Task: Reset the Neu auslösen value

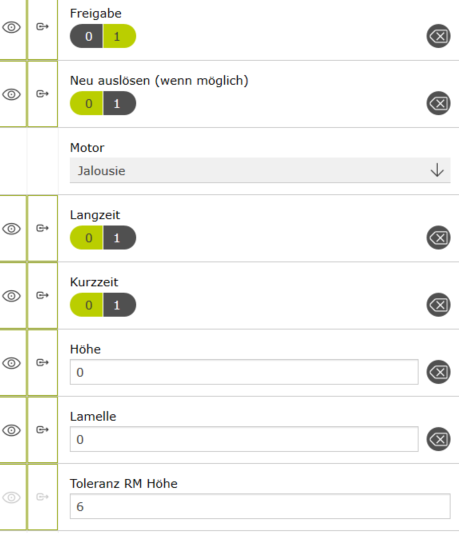Action: coord(438,103)
